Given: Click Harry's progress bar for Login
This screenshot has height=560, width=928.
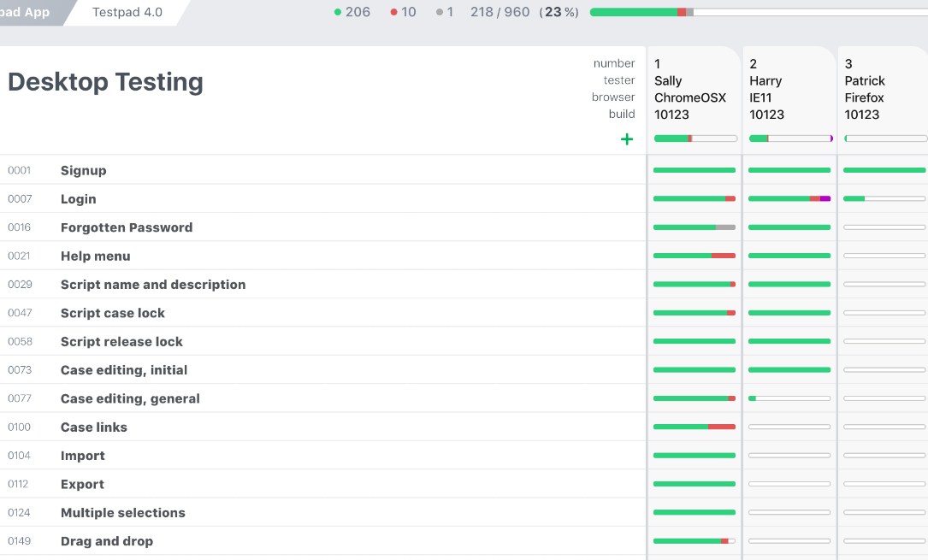Looking at the screenshot, I should [789, 198].
